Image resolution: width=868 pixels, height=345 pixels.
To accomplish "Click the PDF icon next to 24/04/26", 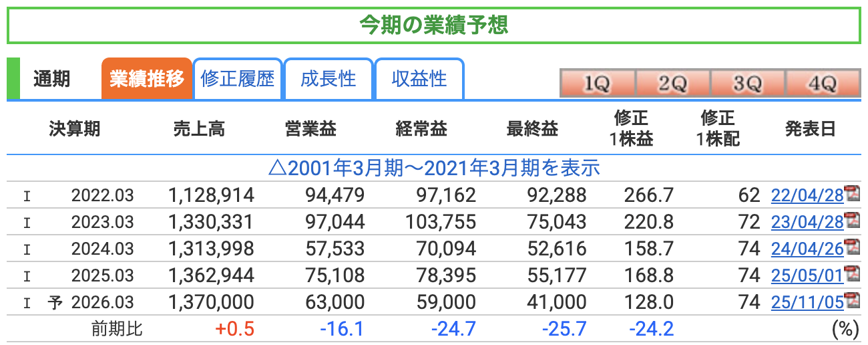I will pos(852,247).
